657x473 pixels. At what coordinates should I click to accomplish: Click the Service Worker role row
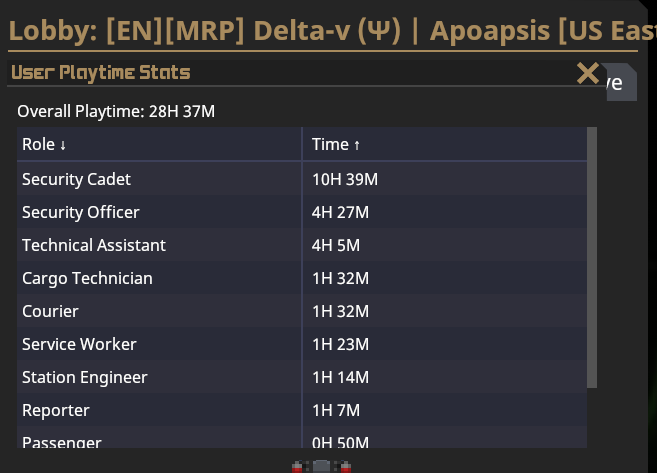click(302, 344)
